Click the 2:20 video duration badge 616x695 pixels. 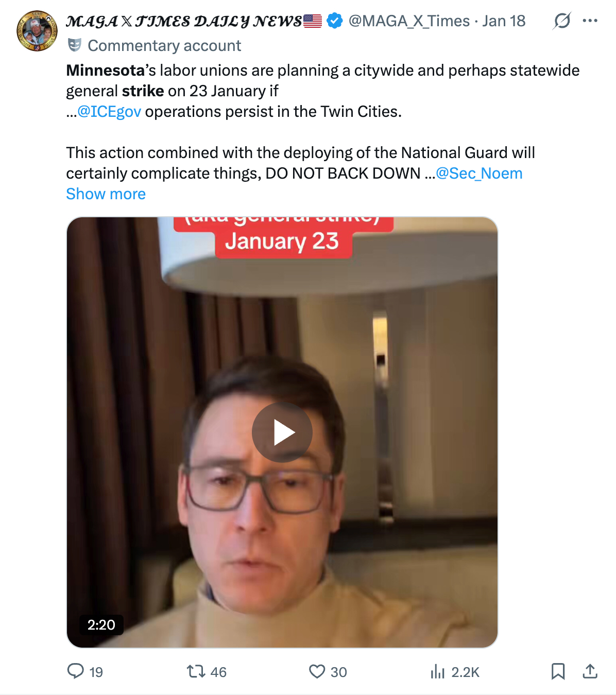101,625
